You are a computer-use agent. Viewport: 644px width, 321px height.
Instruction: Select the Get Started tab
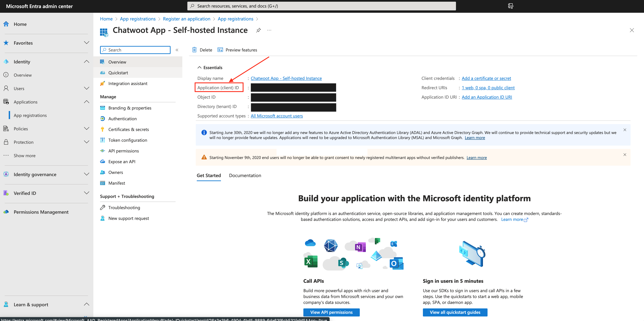tap(209, 175)
